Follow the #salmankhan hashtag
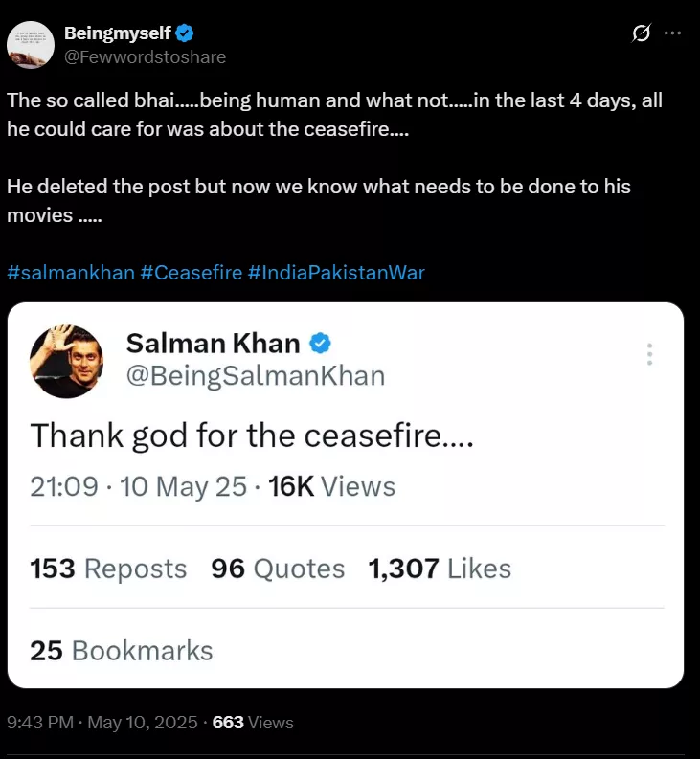The height and width of the screenshot is (759, 700). tap(71, 273)
